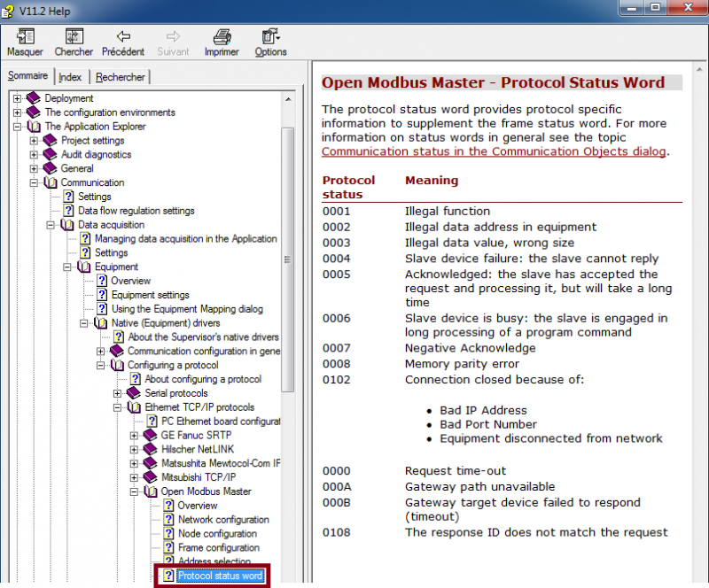Image resolution: width=709 pixels, height=588 pixels.
Task: Select the GE Fanuc SRTP book icon
Action: click(150, 435)
